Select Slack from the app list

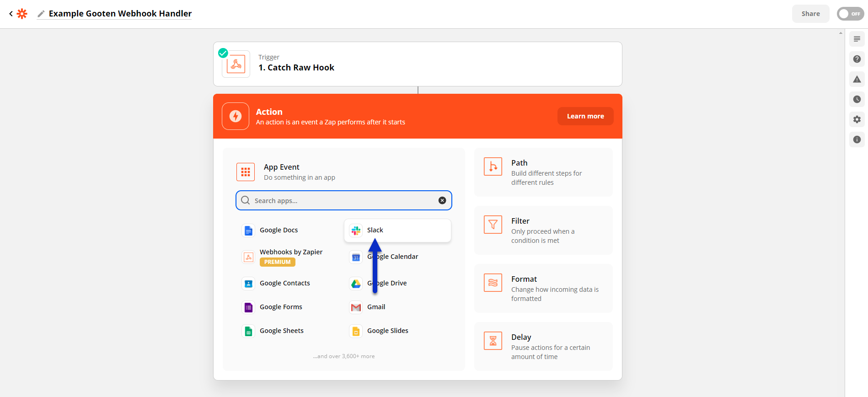[x=397, y=230]
